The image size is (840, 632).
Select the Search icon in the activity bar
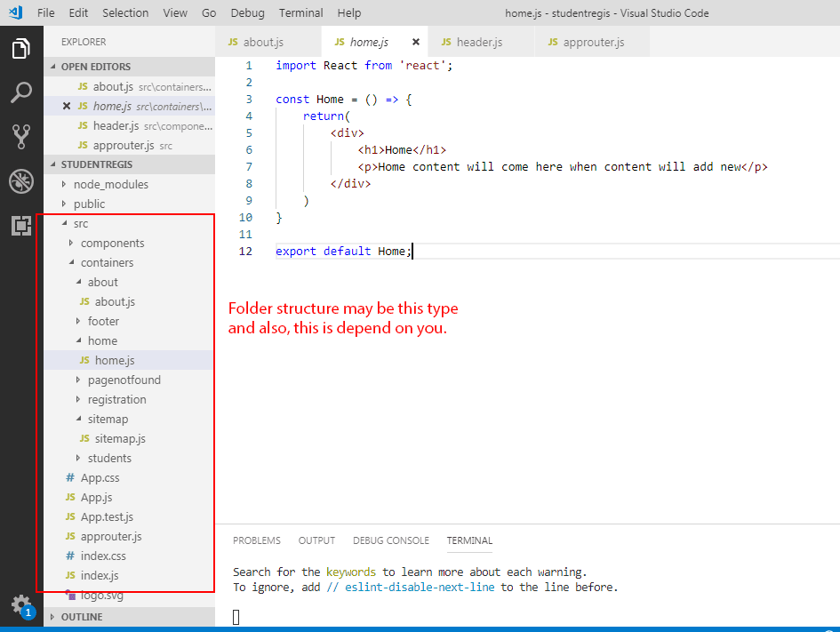coord(22,92)
